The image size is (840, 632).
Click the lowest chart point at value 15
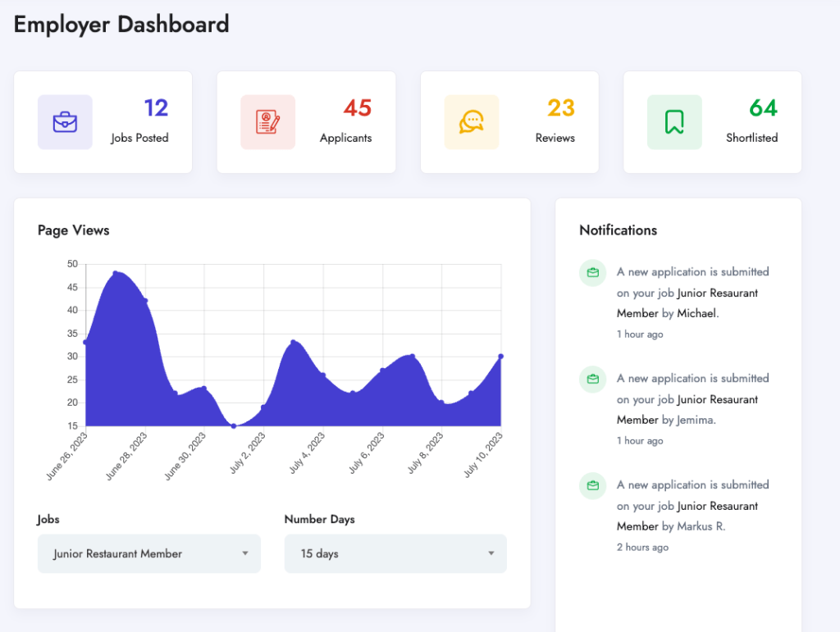234,425
